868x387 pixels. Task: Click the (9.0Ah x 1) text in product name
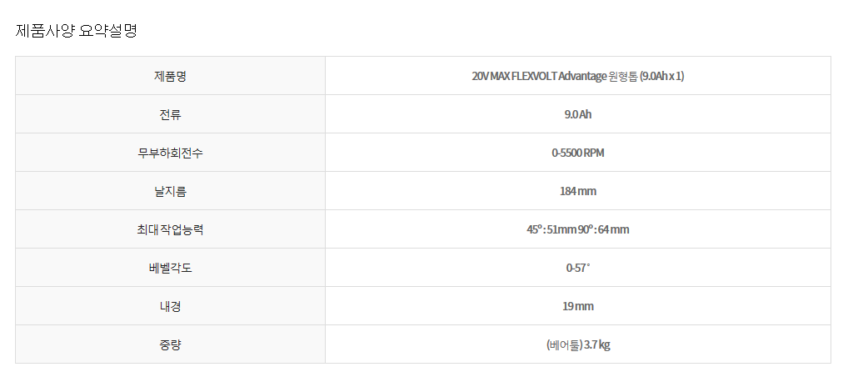(x=661, y=76)
